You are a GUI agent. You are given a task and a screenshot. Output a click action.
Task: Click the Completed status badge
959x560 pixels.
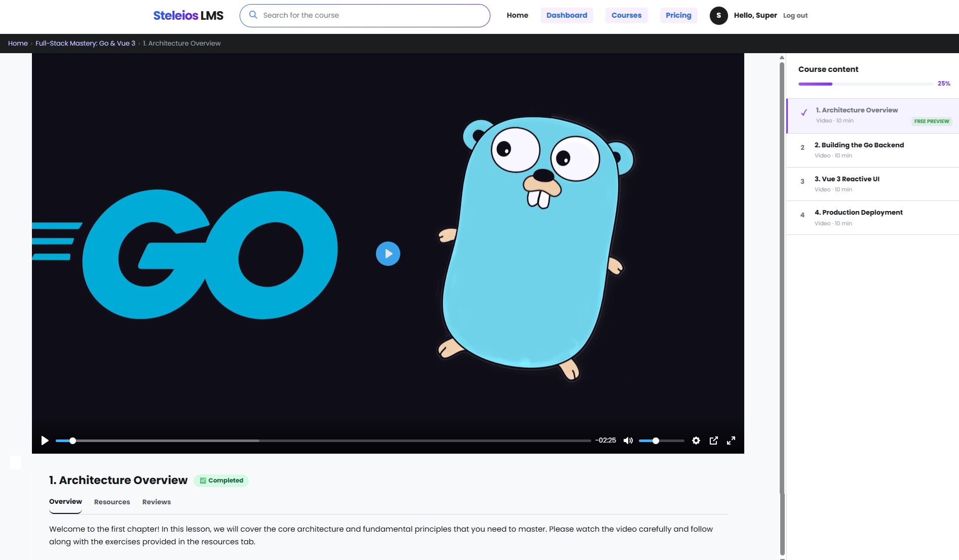point(221,481)
